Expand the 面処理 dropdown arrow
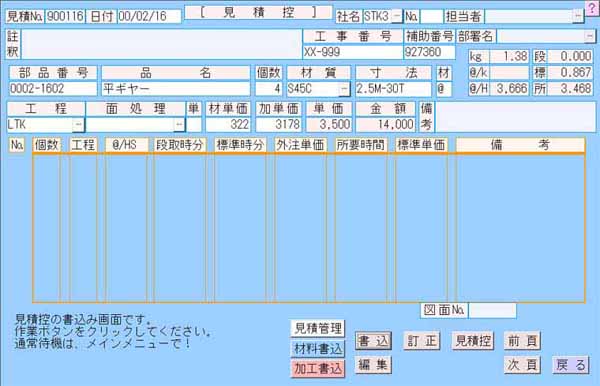Image resolution: width=600 pixels, height=386 pixels. (179, 125)
